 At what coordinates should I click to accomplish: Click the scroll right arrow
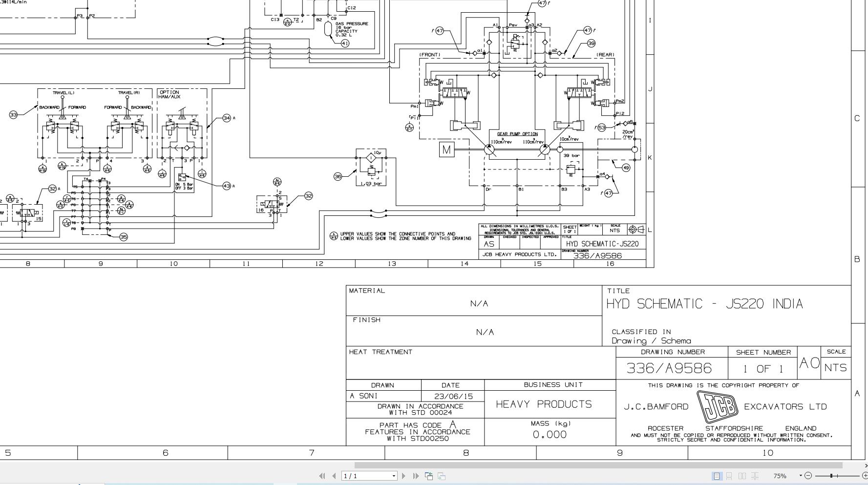click(865, 465)
